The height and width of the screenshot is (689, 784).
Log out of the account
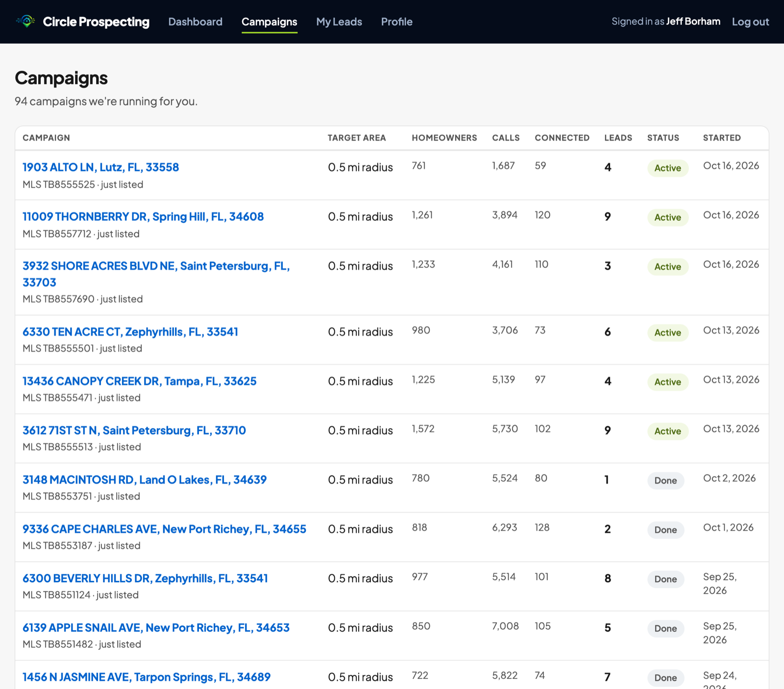click(750, 22)
